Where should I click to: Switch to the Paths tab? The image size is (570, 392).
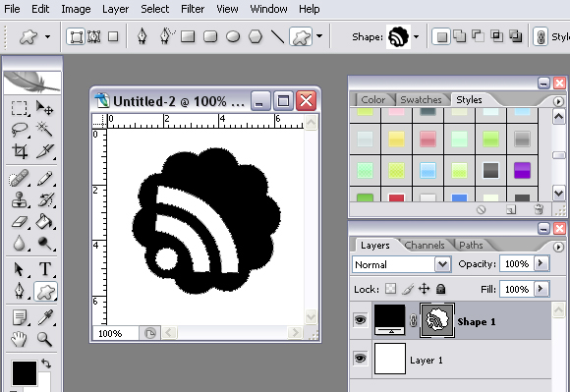[471, 246]
